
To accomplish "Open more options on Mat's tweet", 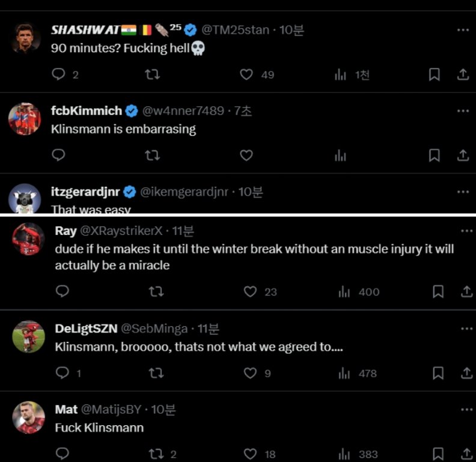I will 466,409.
